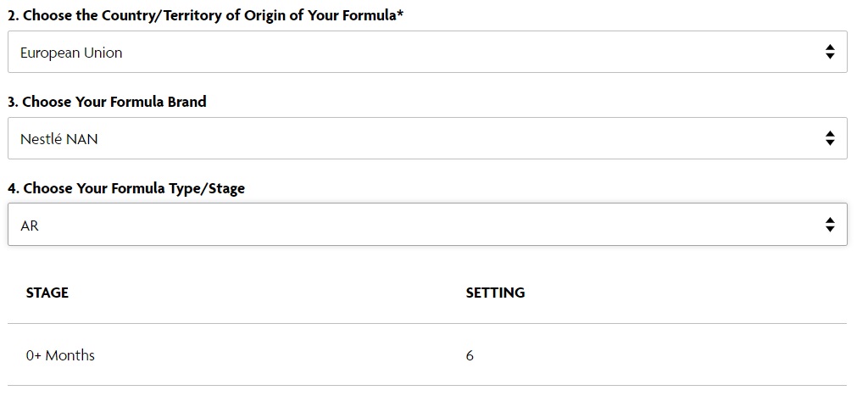Image resolution: width=868 pixels, height=396 pixels.
Task: Click the down triangle in the Formula Type/Stage selector
Action: pyautogui.click(x=830, y=229)
